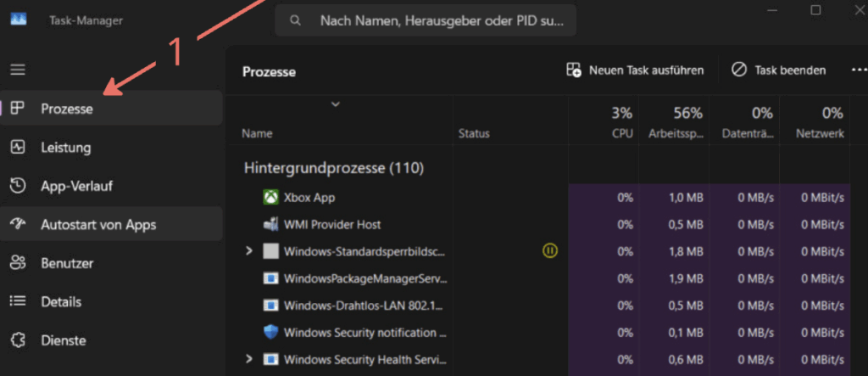Viewport: 868px width, 376px height.
Task: Open the three-dots more options menu
Action: [x=859, y=70]
